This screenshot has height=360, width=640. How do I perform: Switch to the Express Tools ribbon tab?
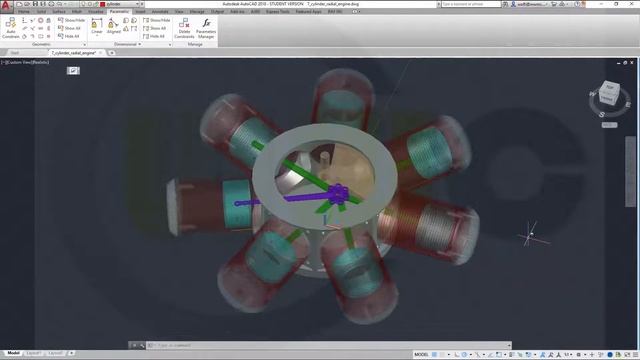click(278, 11)
